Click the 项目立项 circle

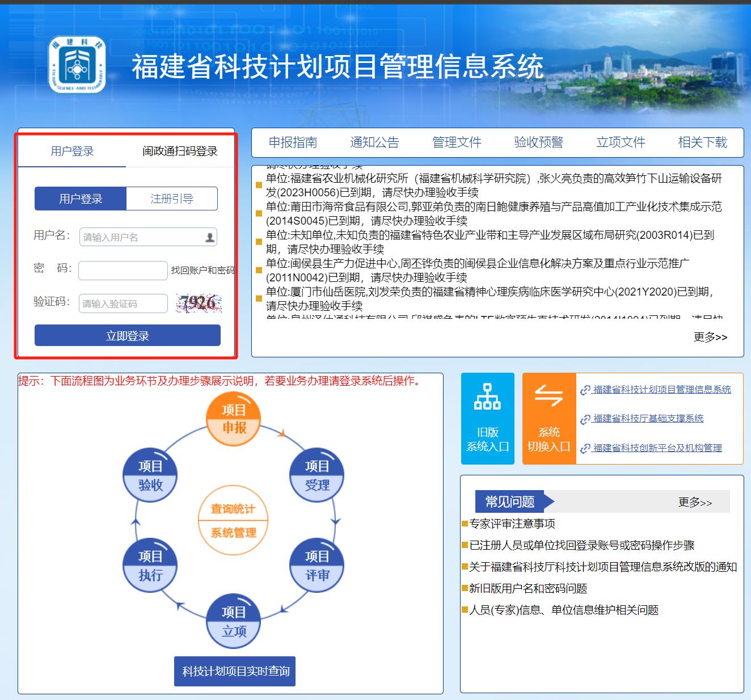coord(234,622)
